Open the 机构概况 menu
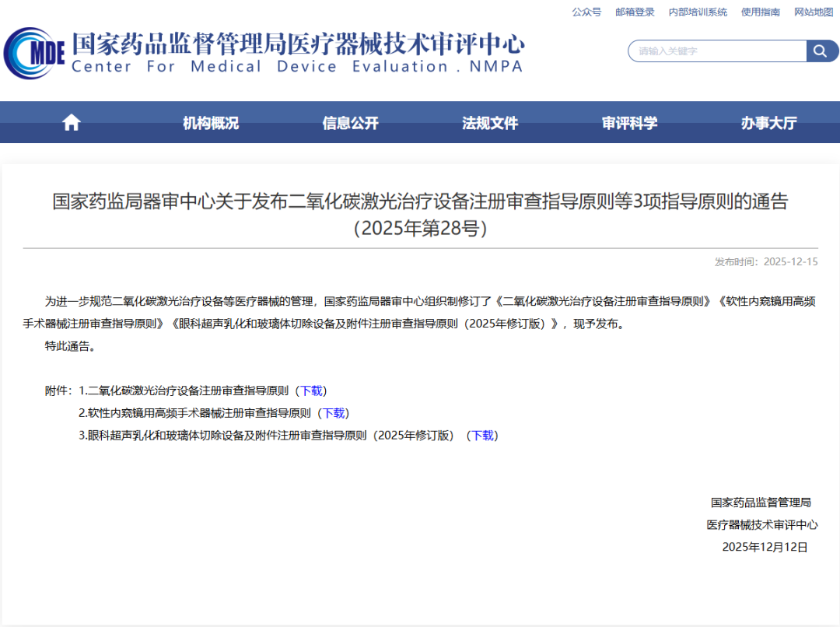This screenshot has height=627, width=840. [x=211, y=123]
